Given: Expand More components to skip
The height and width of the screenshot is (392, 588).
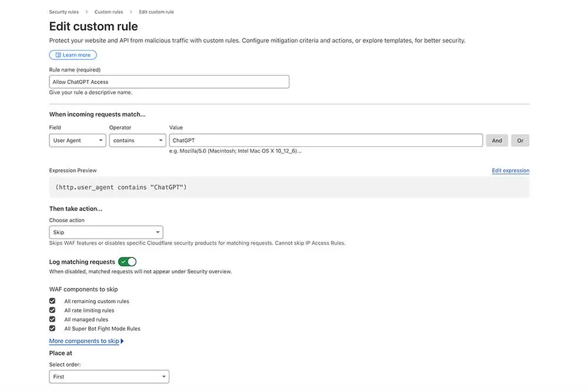Looking at the screenshot, I should pyautogui.click(x=85, y=340).
